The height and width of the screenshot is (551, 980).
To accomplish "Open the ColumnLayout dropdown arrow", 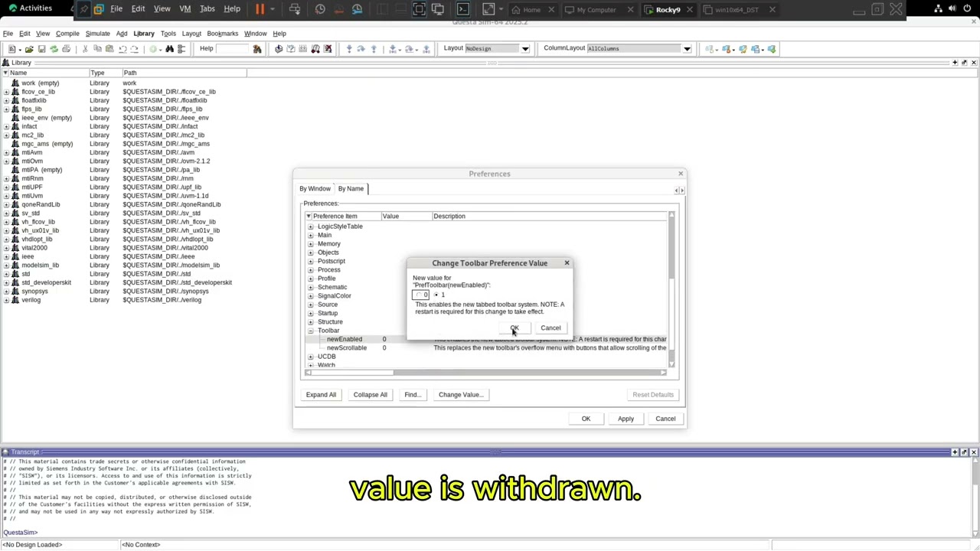I will 687,49.
